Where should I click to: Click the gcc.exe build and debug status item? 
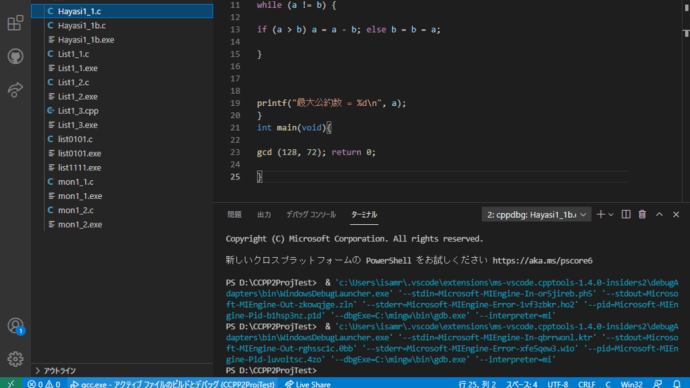point(172,384)
